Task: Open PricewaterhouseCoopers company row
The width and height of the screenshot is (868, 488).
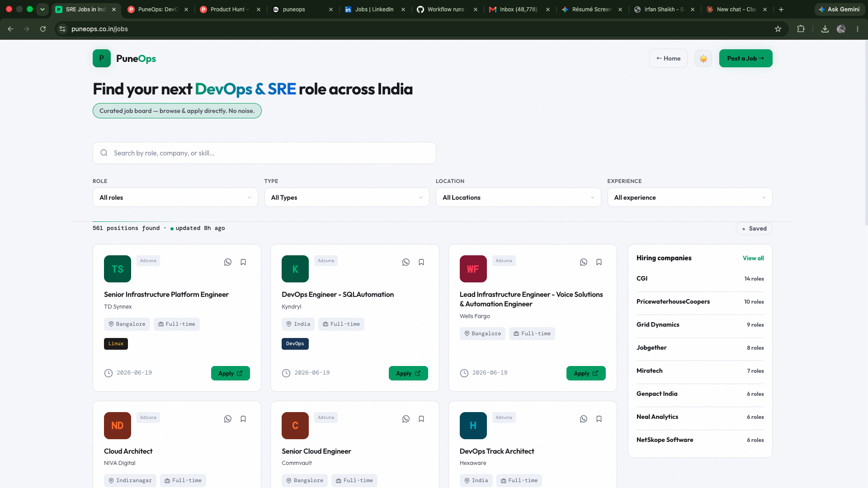Action: click(x=700, y=301)
